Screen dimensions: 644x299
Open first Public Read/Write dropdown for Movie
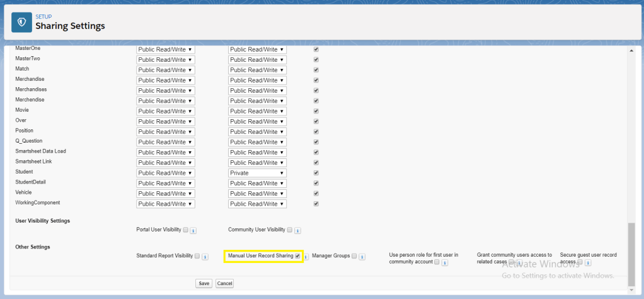point(165,111)
